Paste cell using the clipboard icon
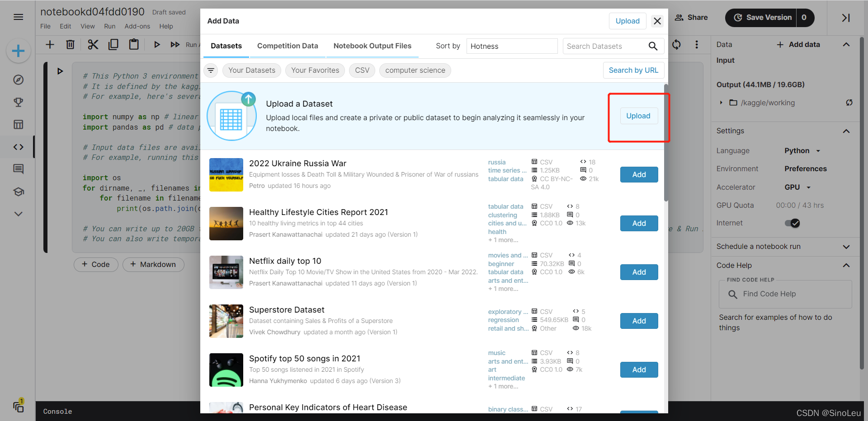The height and width of the screenshot is (421, 868). point(134,44)
